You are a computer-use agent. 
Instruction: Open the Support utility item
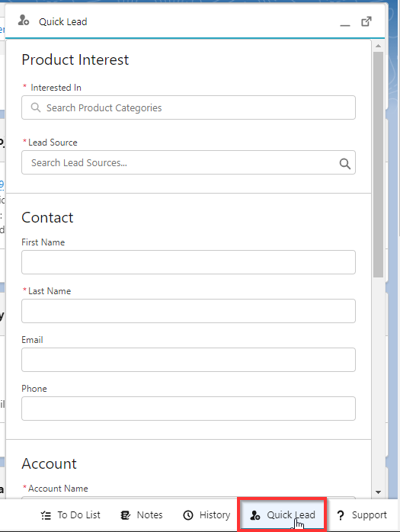click(362, 515)
